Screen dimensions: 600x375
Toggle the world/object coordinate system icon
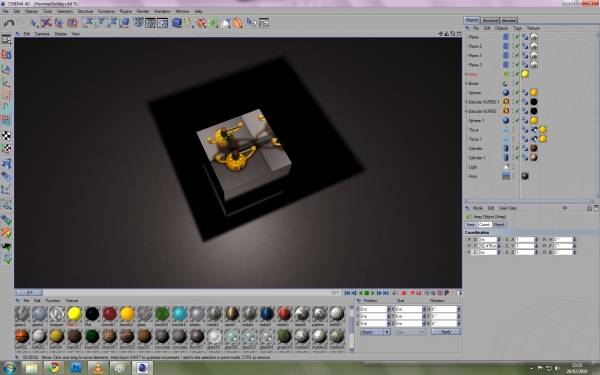124,23
